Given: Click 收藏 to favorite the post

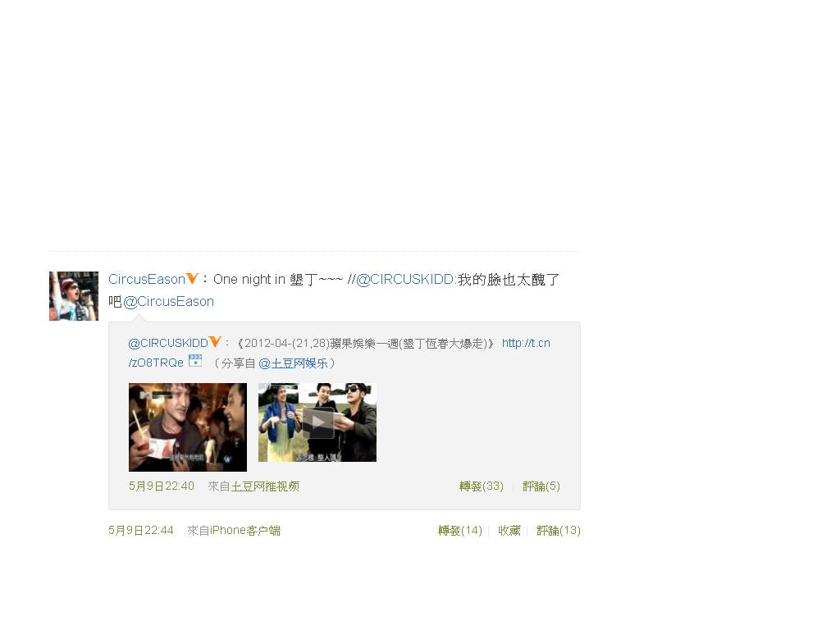Looking at the screenshot, I should pyautogui.click(x=509, y=531).
